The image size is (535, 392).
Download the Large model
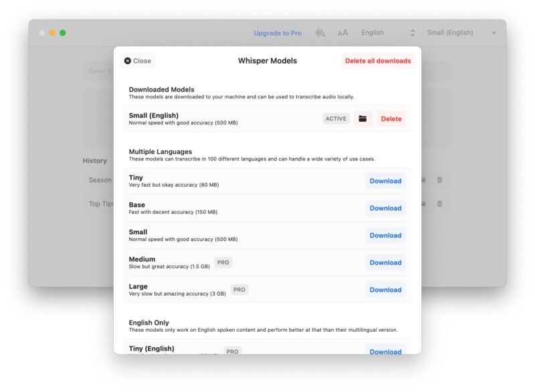click(385, 290)
